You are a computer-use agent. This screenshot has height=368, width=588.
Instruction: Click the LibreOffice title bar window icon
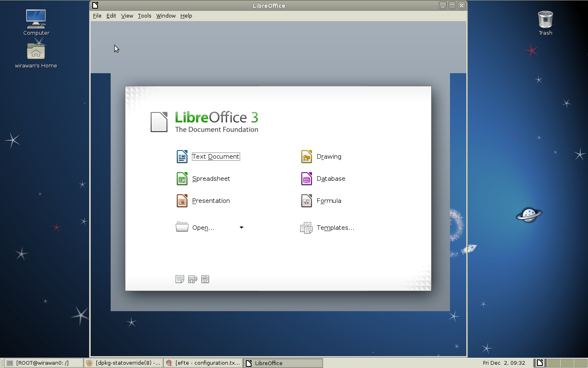tap(95, 5)
